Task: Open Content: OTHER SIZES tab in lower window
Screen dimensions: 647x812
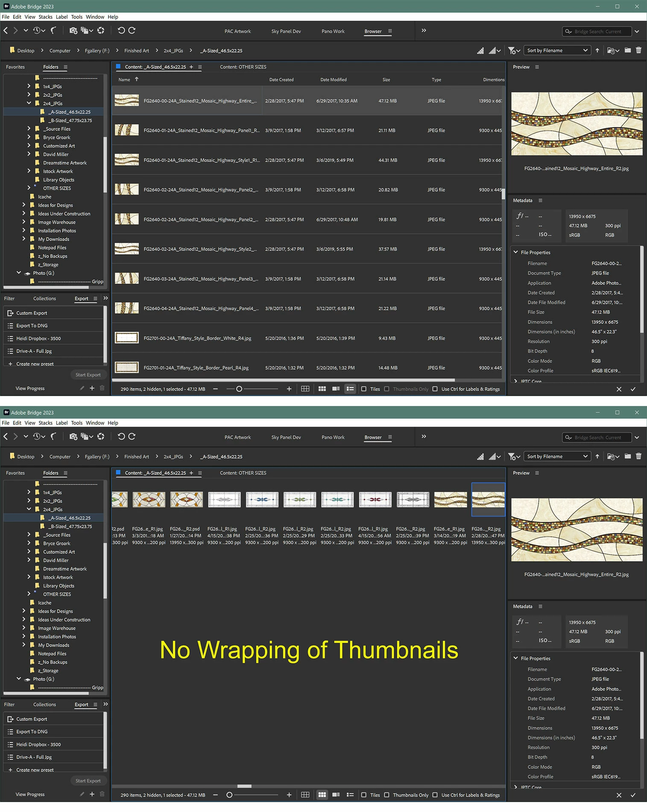Action: pos(243,473)
